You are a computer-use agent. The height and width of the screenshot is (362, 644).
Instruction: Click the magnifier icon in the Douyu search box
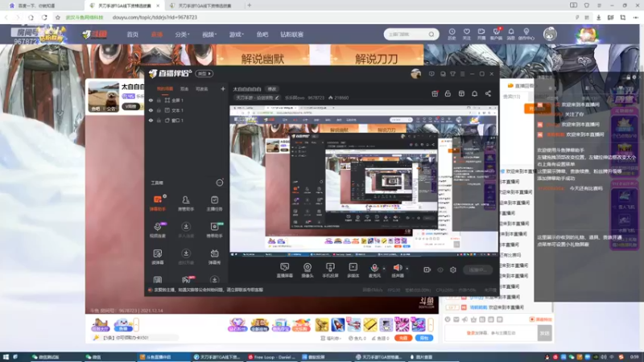[431, 35]
